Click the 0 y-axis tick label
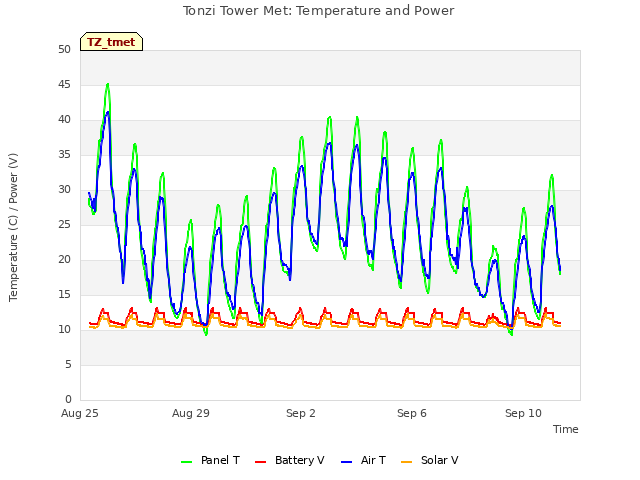Image resolution: width=640 pixels, height=480 pixels. tap(68, 400)
